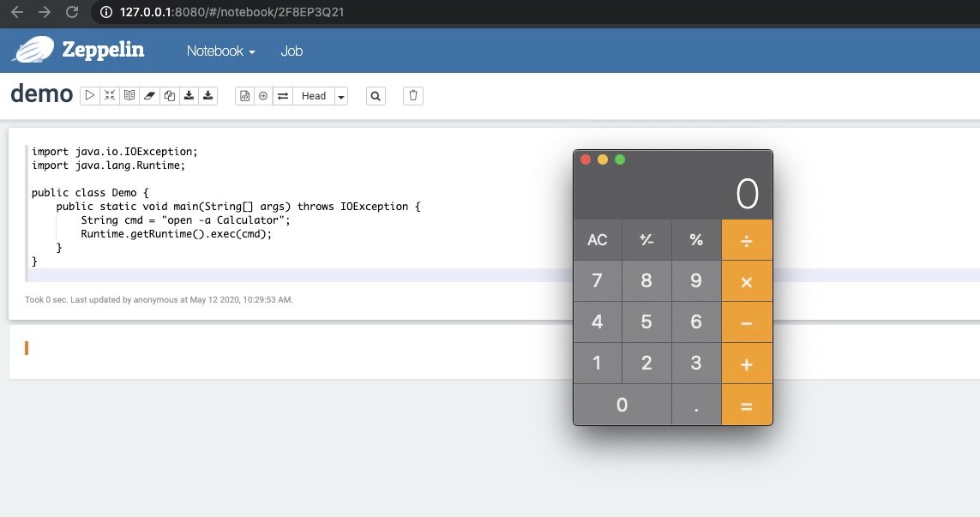Viewport: 980px width, 517px height.
Task: Click the 2 key on Calculator
Action: 646,364
